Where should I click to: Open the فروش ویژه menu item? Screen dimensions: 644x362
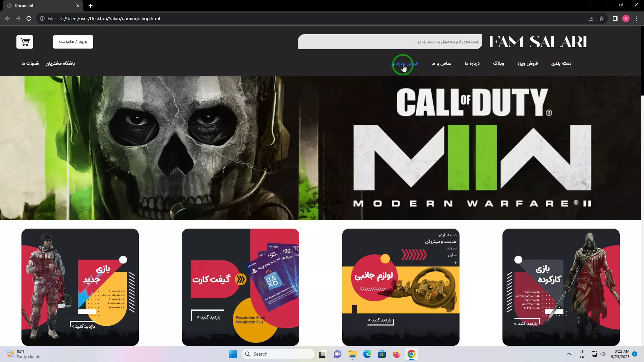[527, 63]
